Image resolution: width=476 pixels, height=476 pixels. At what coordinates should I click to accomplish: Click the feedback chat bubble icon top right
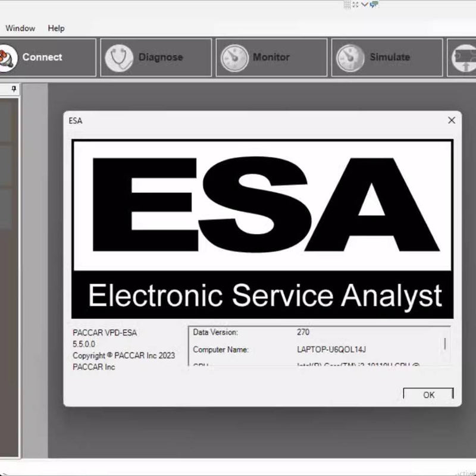point(373,5)
